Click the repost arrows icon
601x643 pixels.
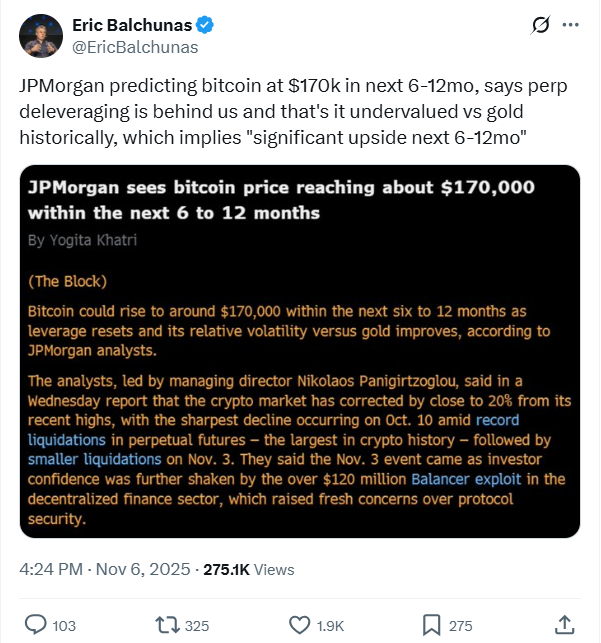pos(168,625)
